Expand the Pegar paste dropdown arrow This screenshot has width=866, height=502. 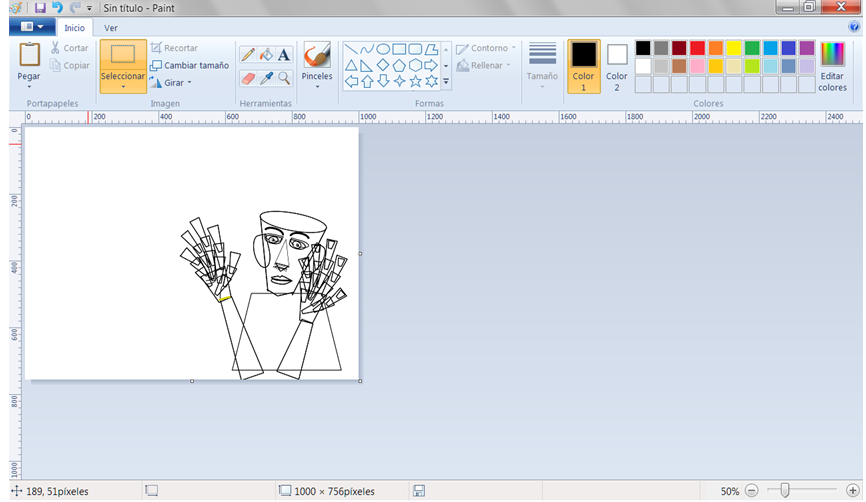point(29,87)
